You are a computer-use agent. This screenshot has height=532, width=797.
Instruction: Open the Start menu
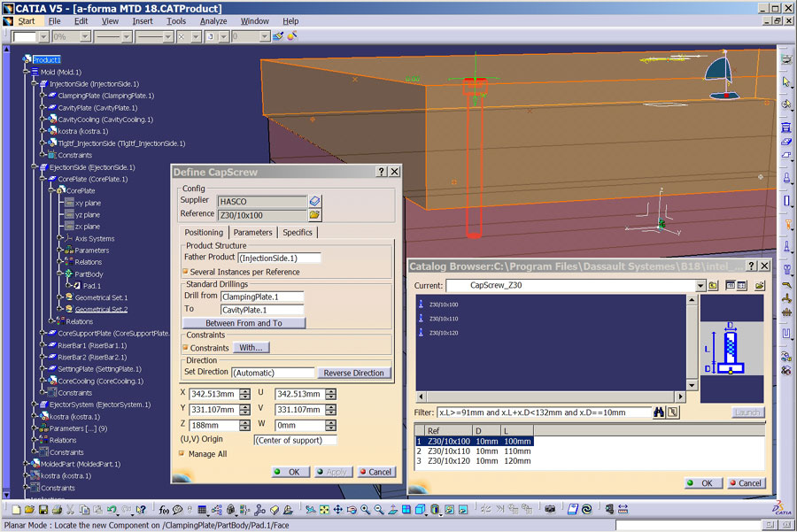click(x=27, y=21)
